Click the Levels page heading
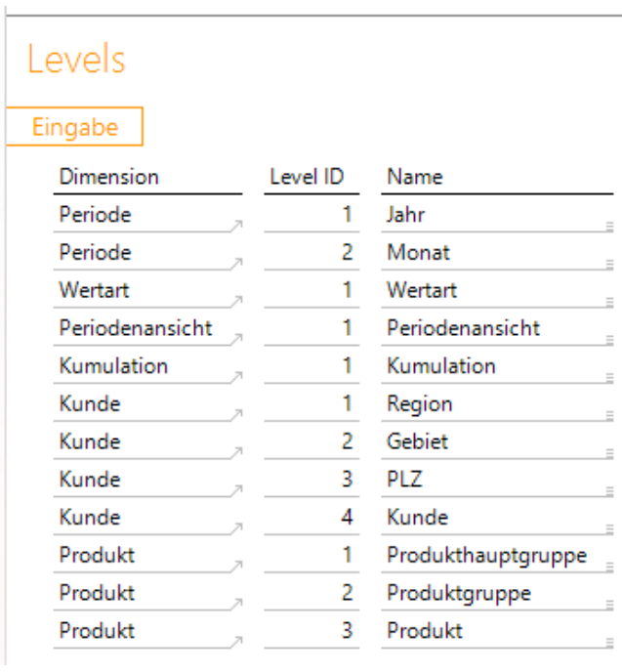The image size is (622, 672). pyautogui.click(x=76, y=60)
